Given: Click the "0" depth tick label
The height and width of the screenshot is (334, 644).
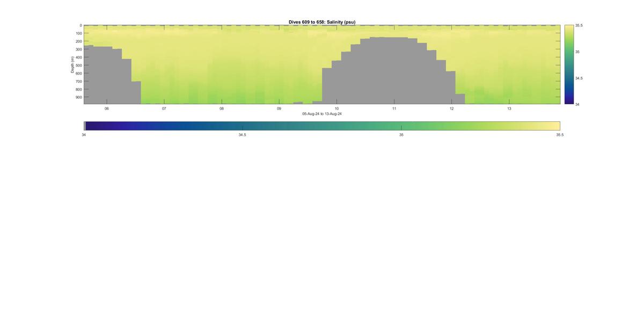Looking at the screenshot, I should point(80,25).
